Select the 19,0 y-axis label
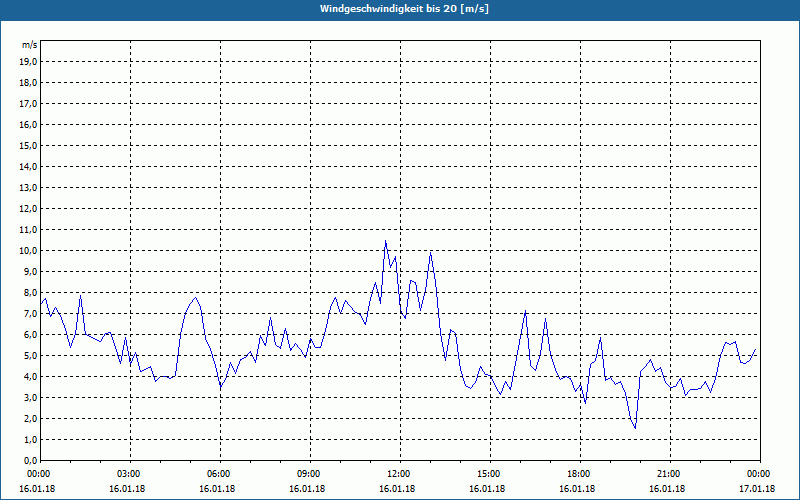 click(x=29, y=62)
